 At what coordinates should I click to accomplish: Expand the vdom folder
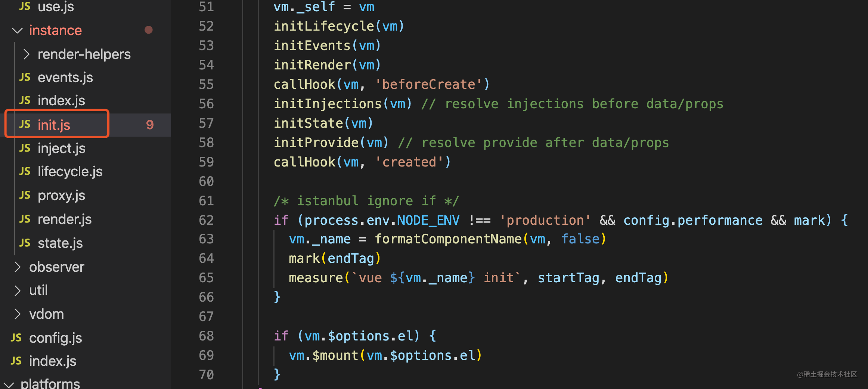[17, 314]
